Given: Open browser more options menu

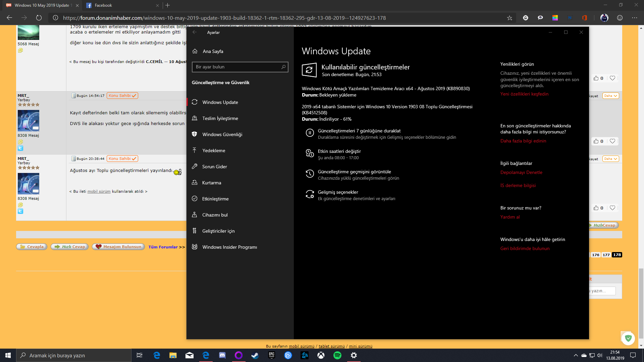Looking at the screenshot, I should tap(635, 18).
